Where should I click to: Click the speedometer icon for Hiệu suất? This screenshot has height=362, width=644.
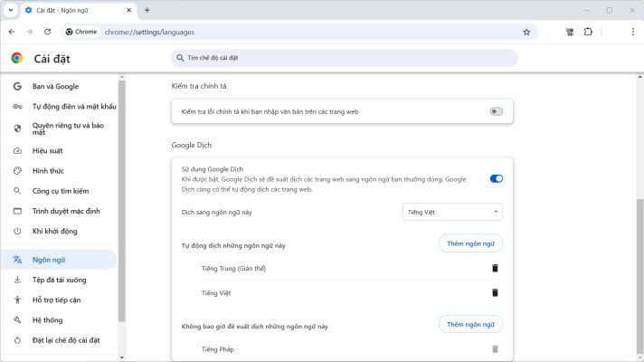click(17, 151)
